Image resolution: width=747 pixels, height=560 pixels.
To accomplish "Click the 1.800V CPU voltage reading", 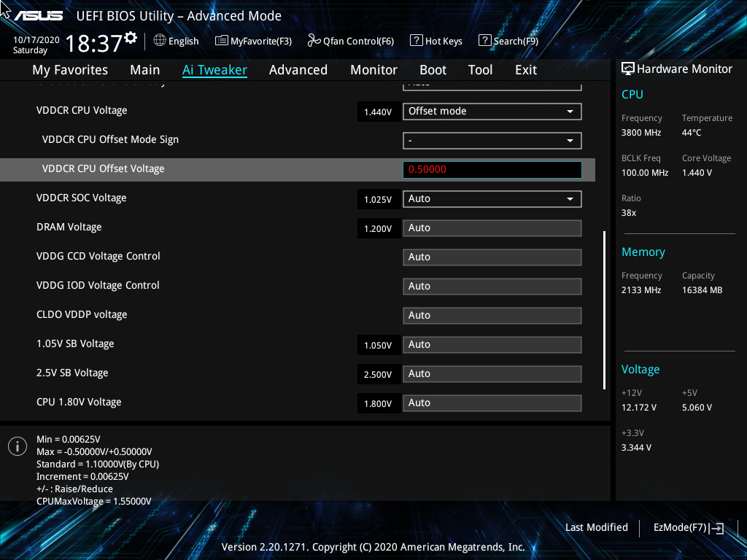I will 378,404.
